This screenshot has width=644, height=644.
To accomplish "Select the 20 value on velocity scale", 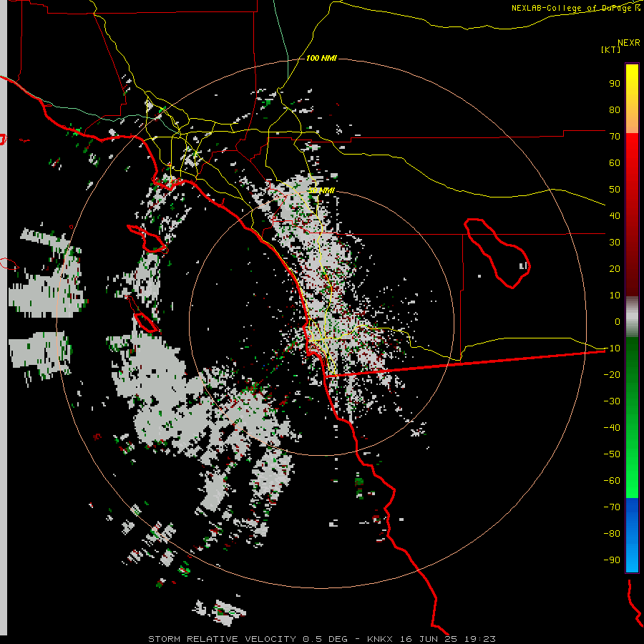I will (615, 268).
